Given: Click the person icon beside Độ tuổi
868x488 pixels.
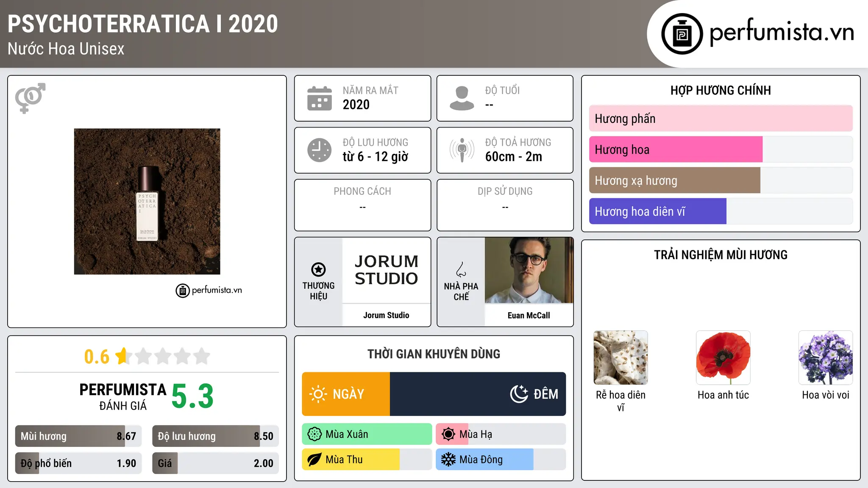Looking at the screenshot, I should (x=462, y=98).
